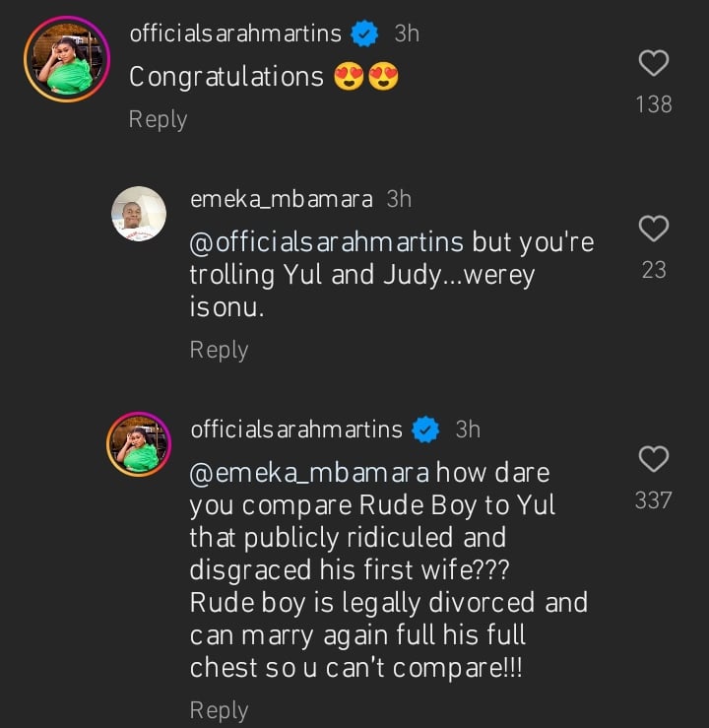Screen dimensions: 709x728
Task: Open username officialsarahmartins above "Congratulations"
Action: click(235, 33)
